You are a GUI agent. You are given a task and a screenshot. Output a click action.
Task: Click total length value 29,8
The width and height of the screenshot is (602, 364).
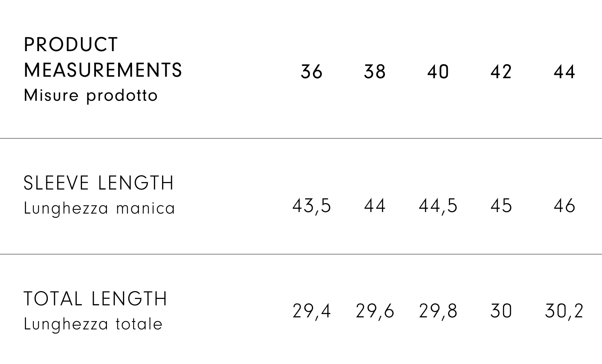pyautogui.click(x=438, y=311)
